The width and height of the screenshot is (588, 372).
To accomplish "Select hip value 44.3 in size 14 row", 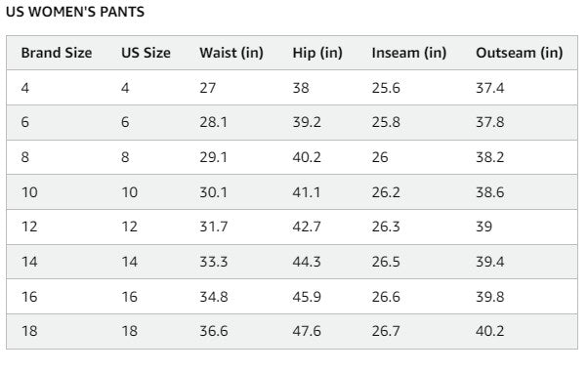I will (307, 262).
